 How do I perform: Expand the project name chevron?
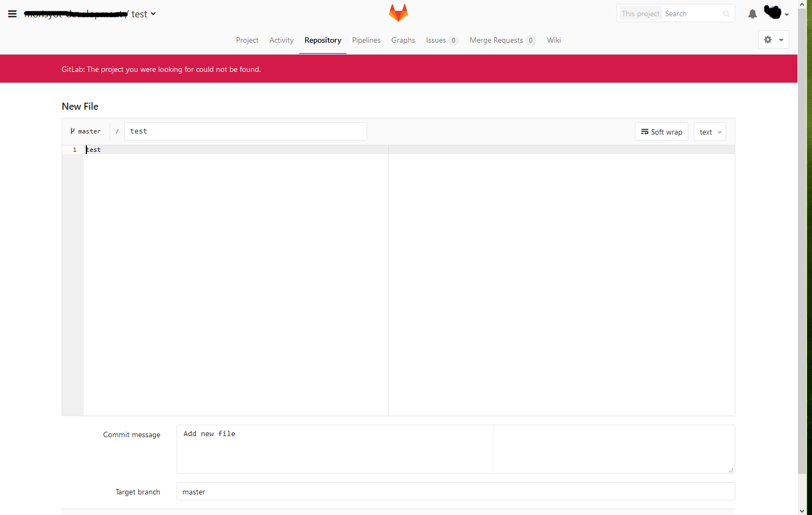tap(153, 14)
